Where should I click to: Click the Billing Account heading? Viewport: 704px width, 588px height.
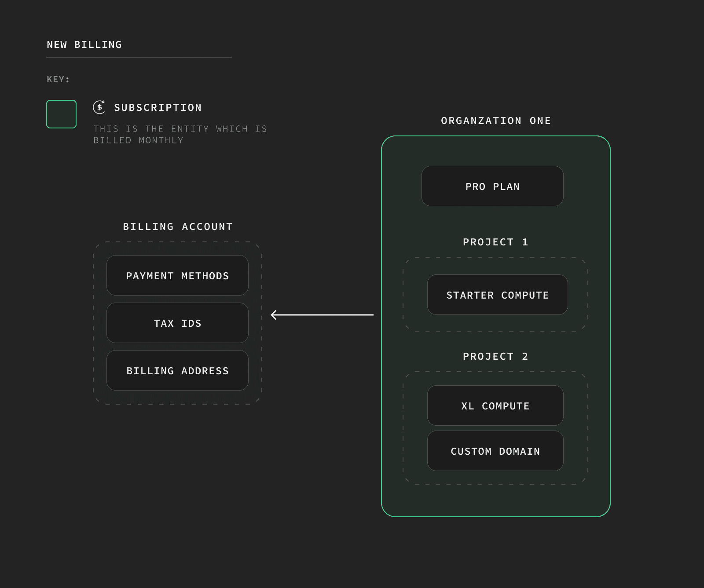tap(177, 227)
